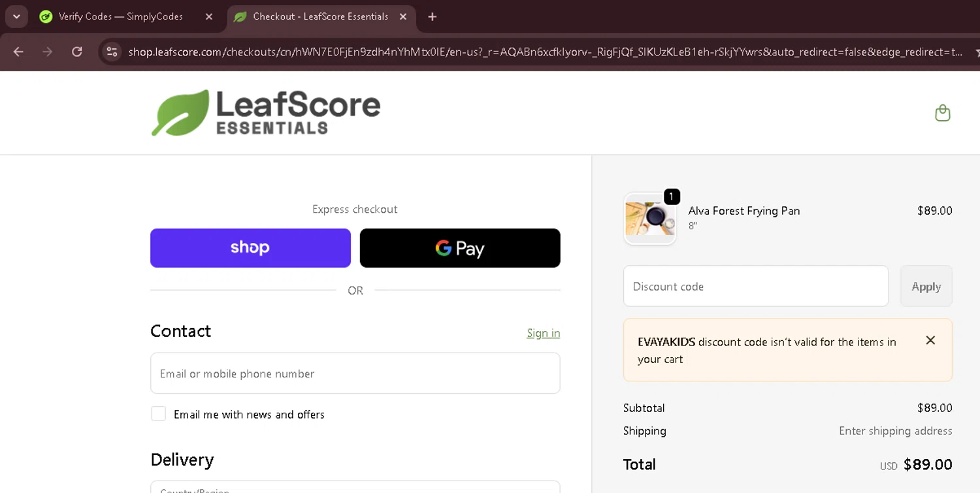980x493 pixels.
Task: Click the Express checkout heading
Action: point(355,209)
